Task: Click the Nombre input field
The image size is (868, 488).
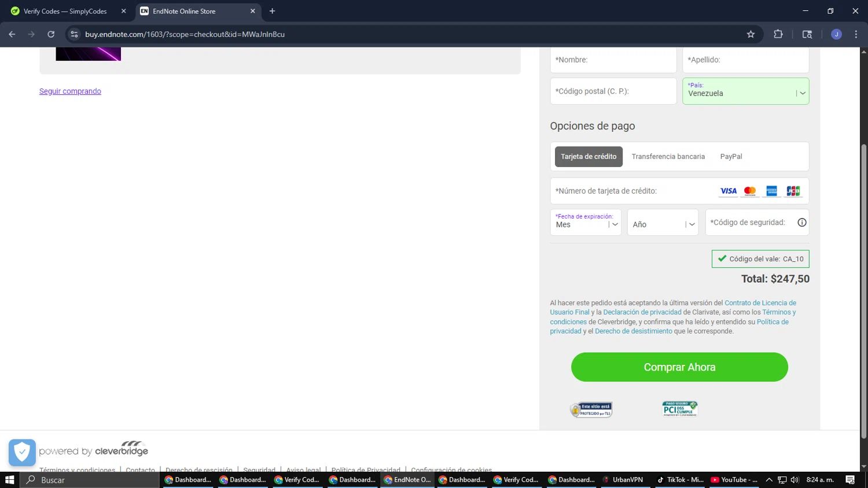Action: coord(613,60)
